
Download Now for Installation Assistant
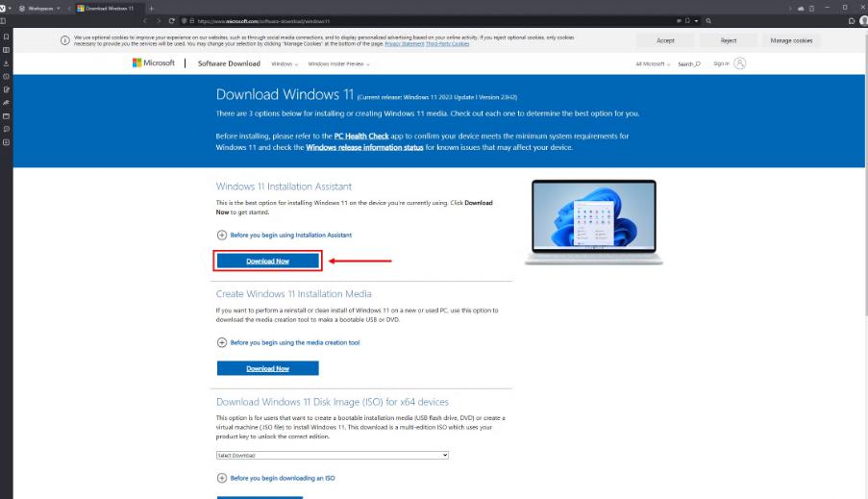click(x=267, y=261)
